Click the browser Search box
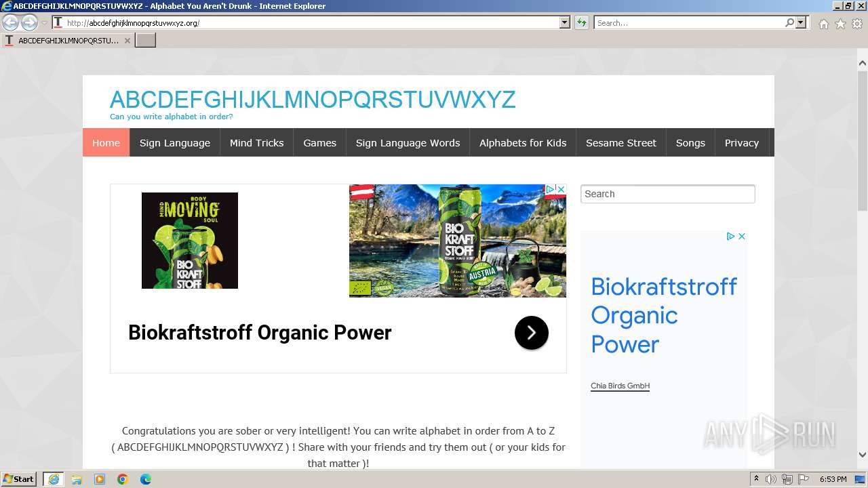The width and height of the screenshot is (868, 488). point(689,22)
